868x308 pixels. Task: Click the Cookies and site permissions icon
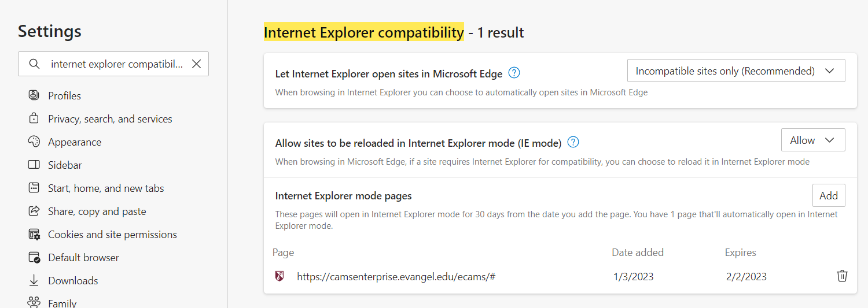coord(34,234)
